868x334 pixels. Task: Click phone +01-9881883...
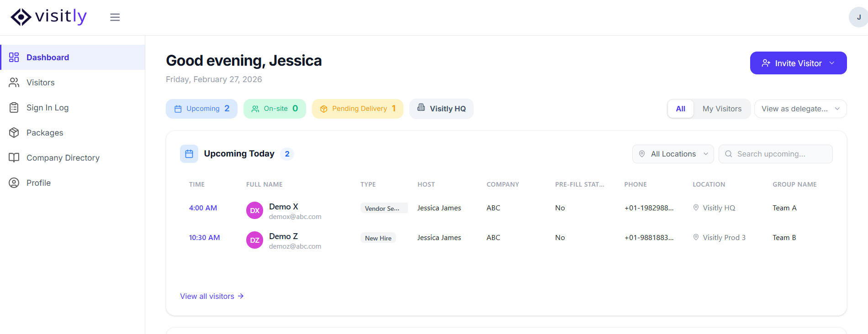649,237
